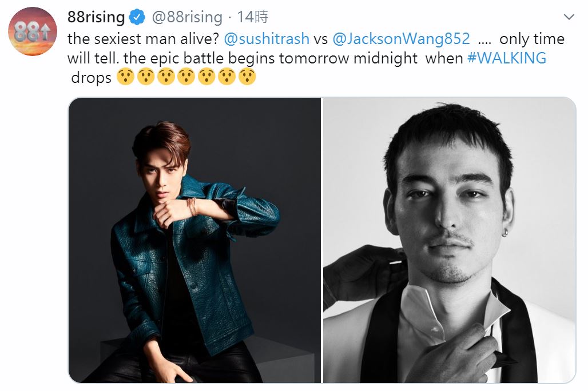
Task: Open the black-and-white portrait photo on right
Action: 450,240
